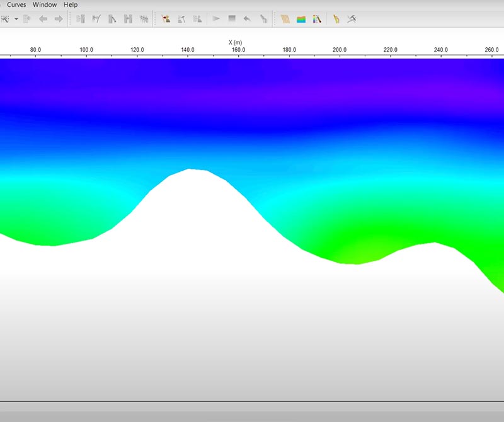The image size is (504, 422).
Task: Click the grayed icon just before the Play button
Action: tap(197, 19)
